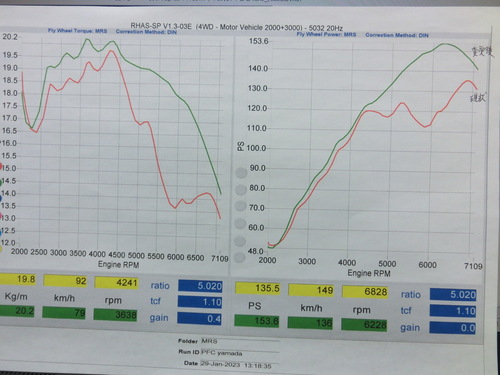Click the Date field showing 29-Jan-2023
Image resolution: width=500 pixels, height=375 pixels.
(x=239, y=365)
